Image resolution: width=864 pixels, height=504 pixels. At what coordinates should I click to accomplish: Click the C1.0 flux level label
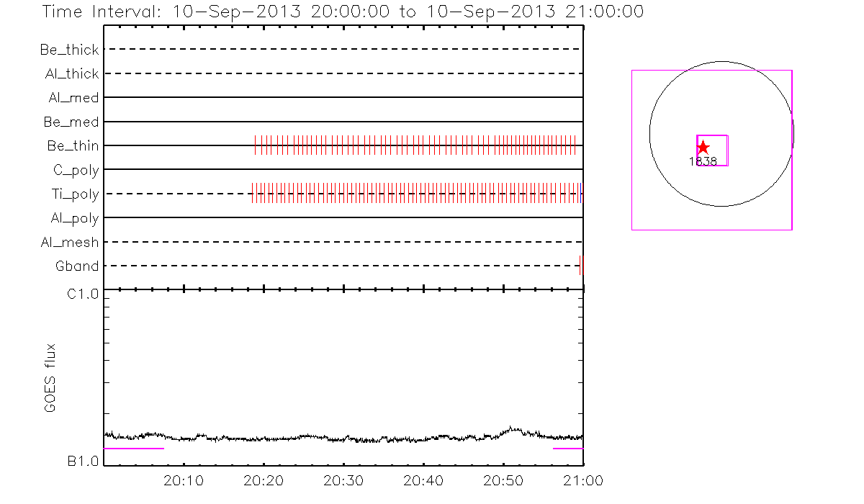click(x=83, y=294)
